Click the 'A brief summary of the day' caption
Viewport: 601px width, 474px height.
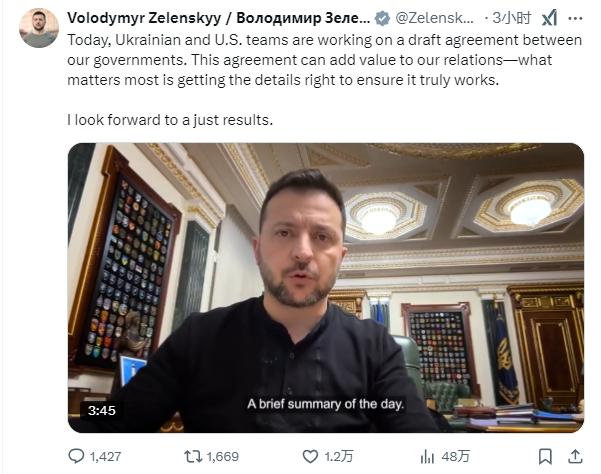(325, 404)
